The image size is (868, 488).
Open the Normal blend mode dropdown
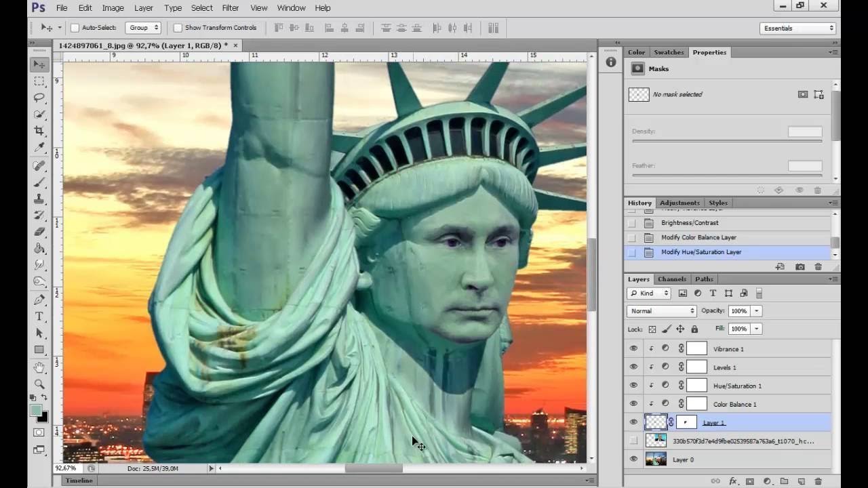(662, 311)
